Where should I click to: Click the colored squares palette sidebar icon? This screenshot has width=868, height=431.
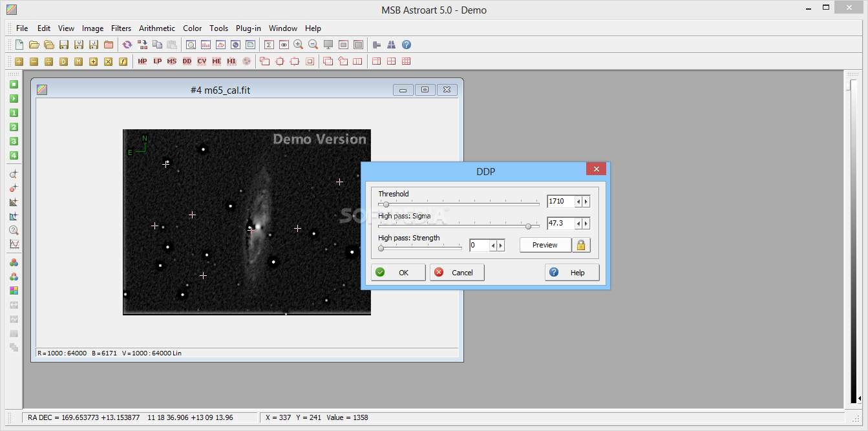tap(14, 291)
